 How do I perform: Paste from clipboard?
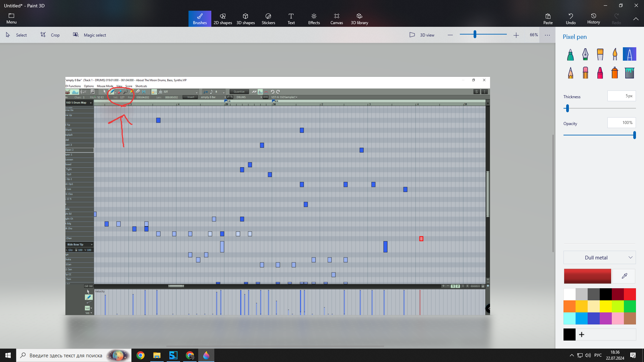(x=548, y=19)
